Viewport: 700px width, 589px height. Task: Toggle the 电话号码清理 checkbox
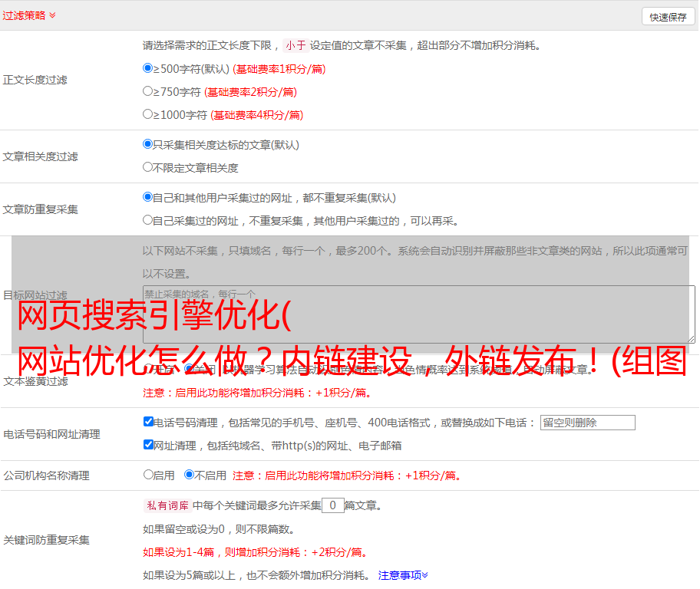148,422
